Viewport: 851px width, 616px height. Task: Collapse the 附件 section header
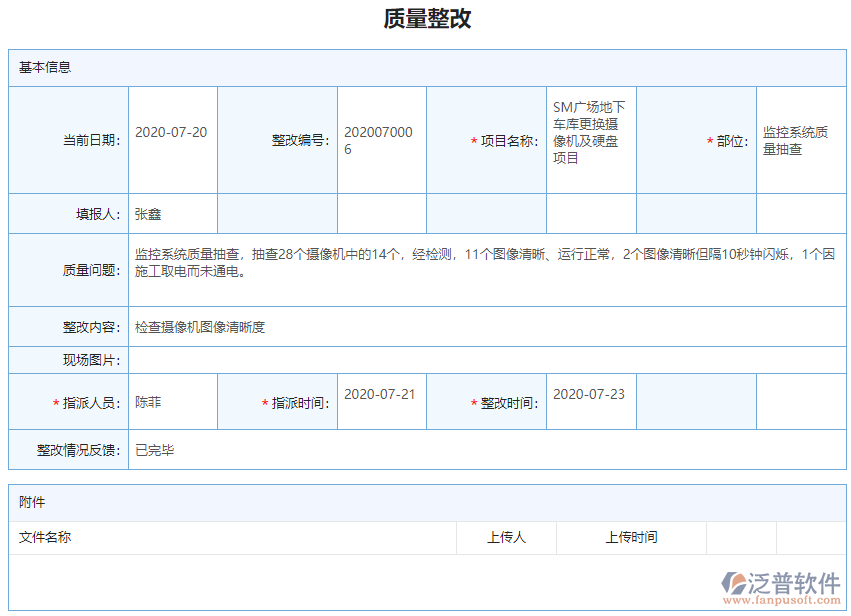tap(33, 502)
